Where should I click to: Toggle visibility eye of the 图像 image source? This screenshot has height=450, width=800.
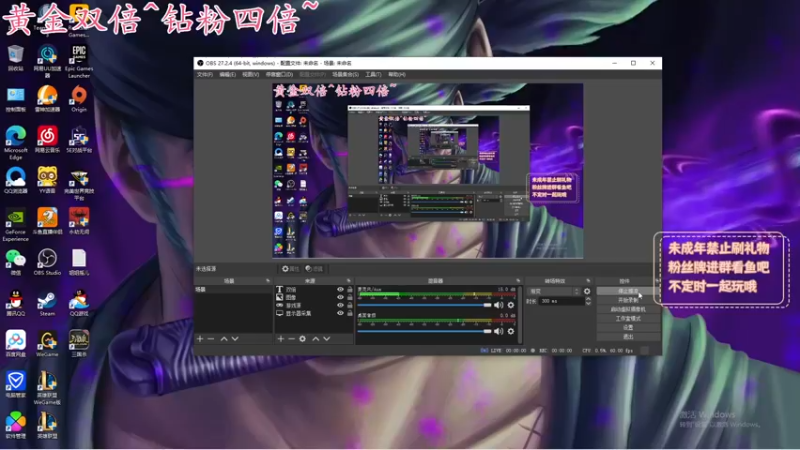coord(340,297)
